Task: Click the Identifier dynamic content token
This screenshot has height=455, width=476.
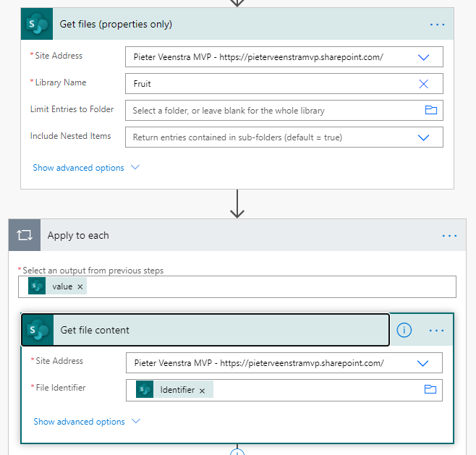Action: pos(174,389)
